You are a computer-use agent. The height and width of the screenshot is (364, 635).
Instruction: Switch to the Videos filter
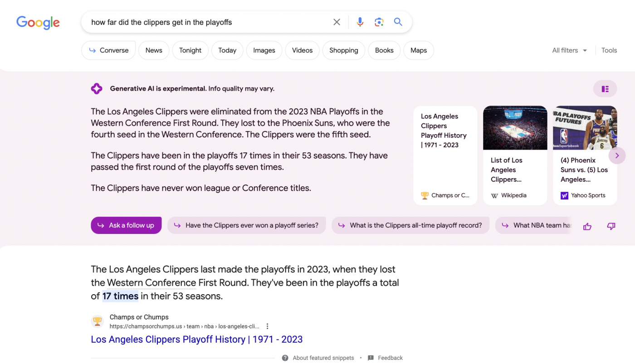tap(302, 50)
